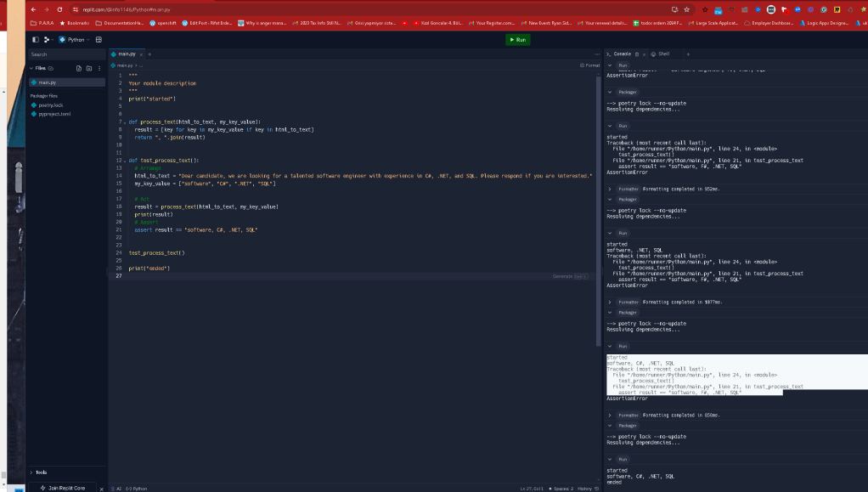Add a new editor tab
The height and width of the screenshot is (492, 868).
149,54
